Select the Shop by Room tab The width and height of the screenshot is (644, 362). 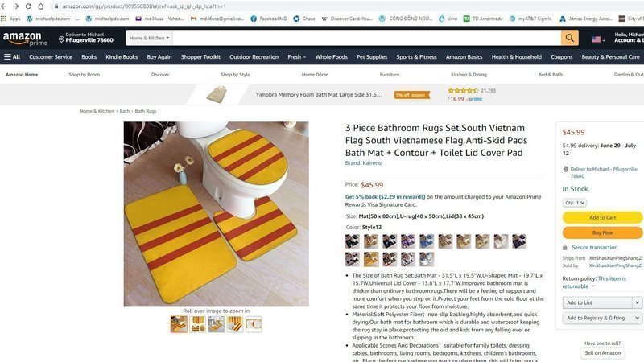pyautogui.click(x=85, y=75)
